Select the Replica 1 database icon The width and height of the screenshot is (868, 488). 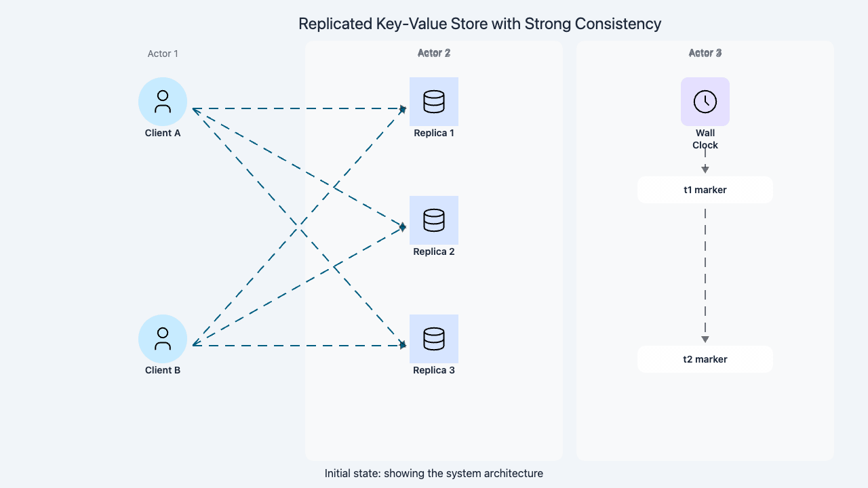[434, 102]
